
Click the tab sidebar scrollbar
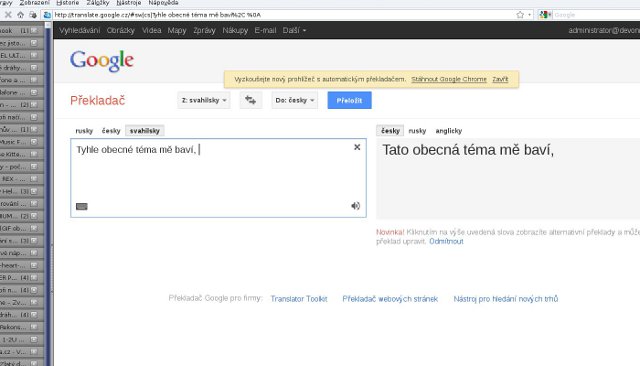[48, 194]
